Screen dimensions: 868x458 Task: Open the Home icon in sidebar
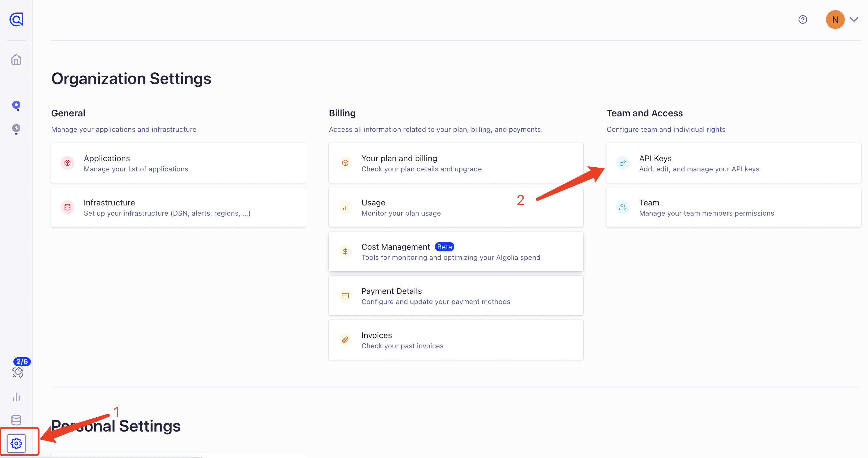coord(16,60)
